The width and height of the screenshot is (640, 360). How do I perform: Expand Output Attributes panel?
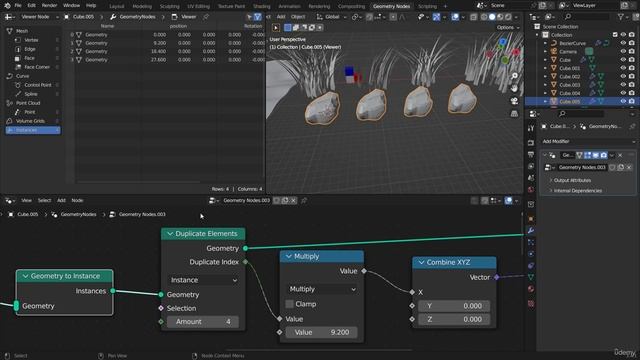(572, 180)
